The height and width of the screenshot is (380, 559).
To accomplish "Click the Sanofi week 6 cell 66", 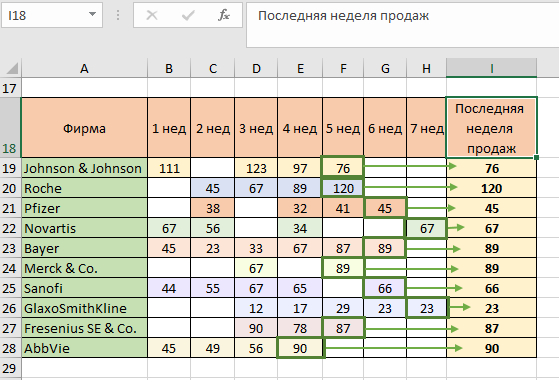I will pyautogui.click(x=385, y=288).
